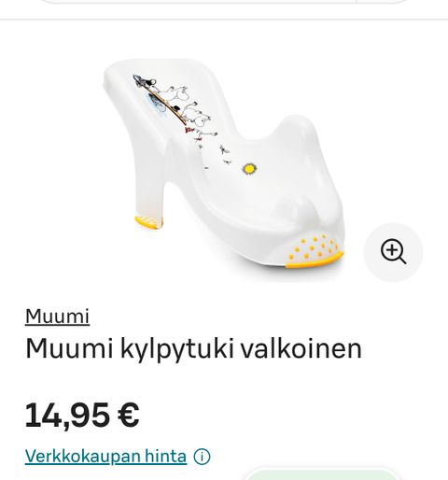Open the Verkkokaupan hinta link
This screenshot has height=480, width=448.
105,456
